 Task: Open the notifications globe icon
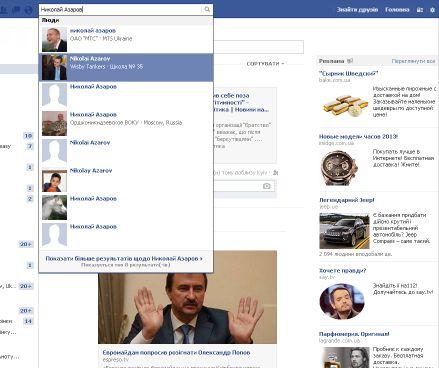(29, 10)
